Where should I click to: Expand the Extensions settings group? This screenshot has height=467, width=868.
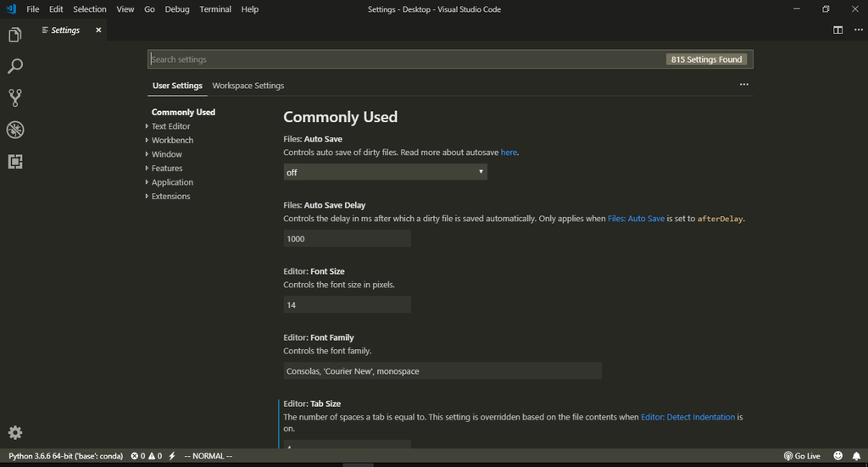pos(170,197)
